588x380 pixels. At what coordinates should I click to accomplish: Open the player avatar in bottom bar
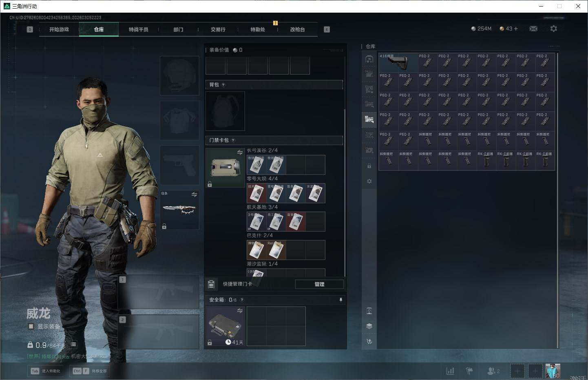coord(553,371)
